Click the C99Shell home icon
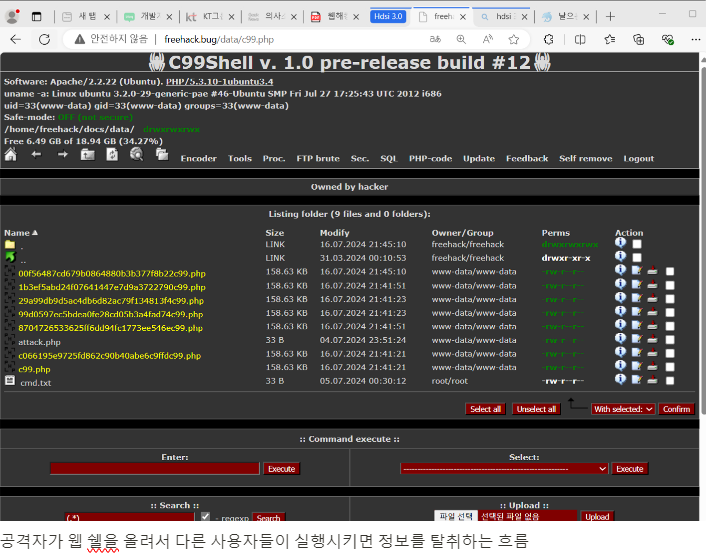The image size is (710, 553). point(10,155)
